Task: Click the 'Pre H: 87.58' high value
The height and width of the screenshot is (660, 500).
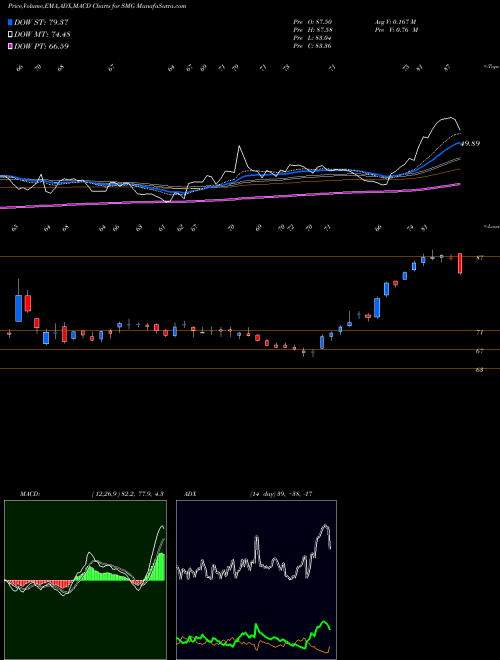Action: point(313,30)
